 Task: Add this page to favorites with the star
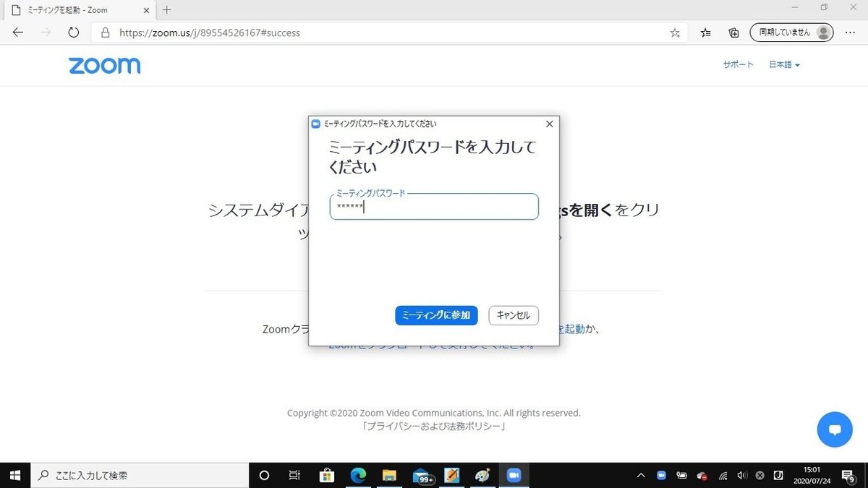point(674,32)
